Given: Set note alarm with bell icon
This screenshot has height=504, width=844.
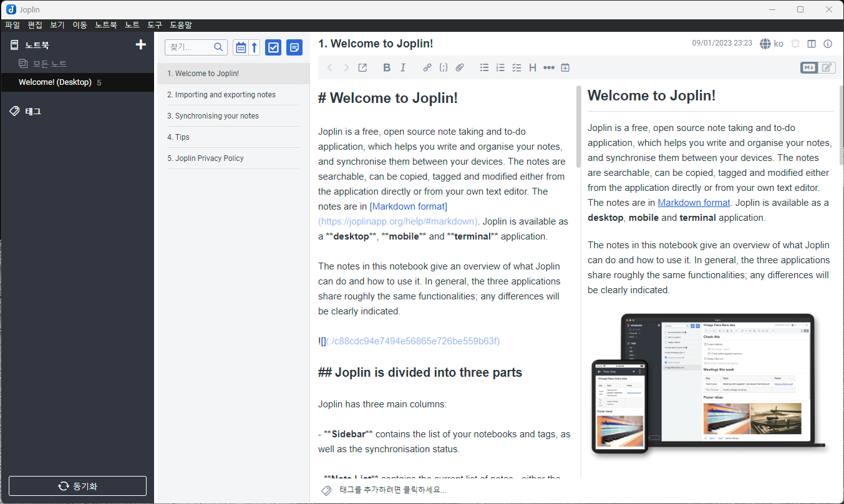Looking at the screenshot, I should (x=795, y=44).
